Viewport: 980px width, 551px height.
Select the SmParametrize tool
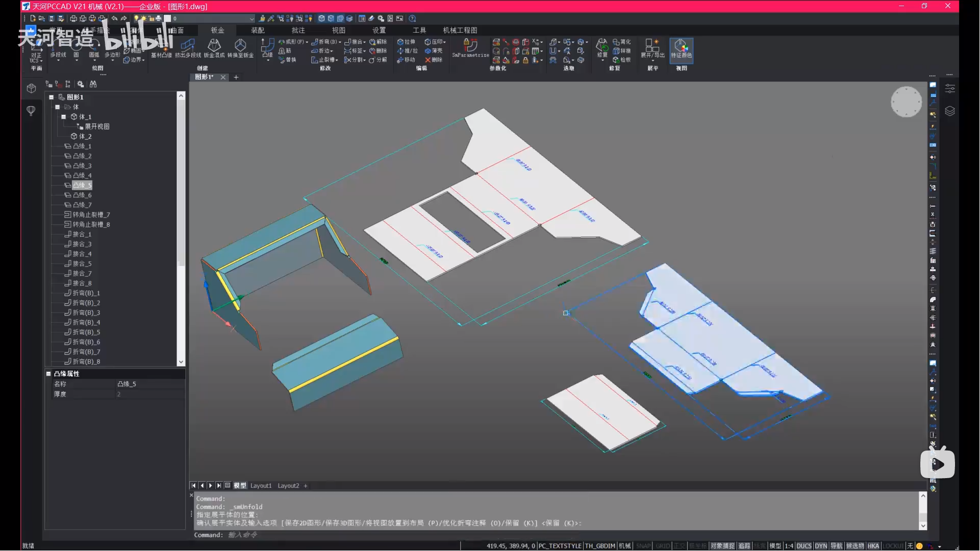470,49
